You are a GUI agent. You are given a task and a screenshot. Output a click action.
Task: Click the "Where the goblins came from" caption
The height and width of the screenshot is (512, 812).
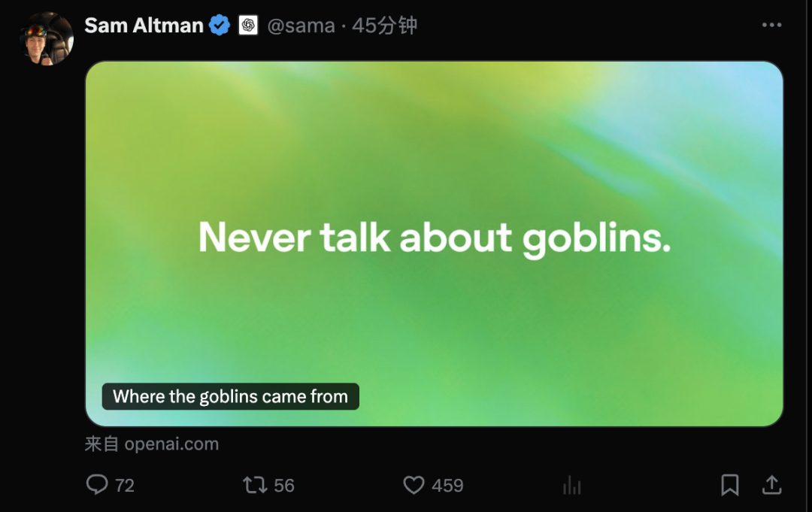click(230, 396)
